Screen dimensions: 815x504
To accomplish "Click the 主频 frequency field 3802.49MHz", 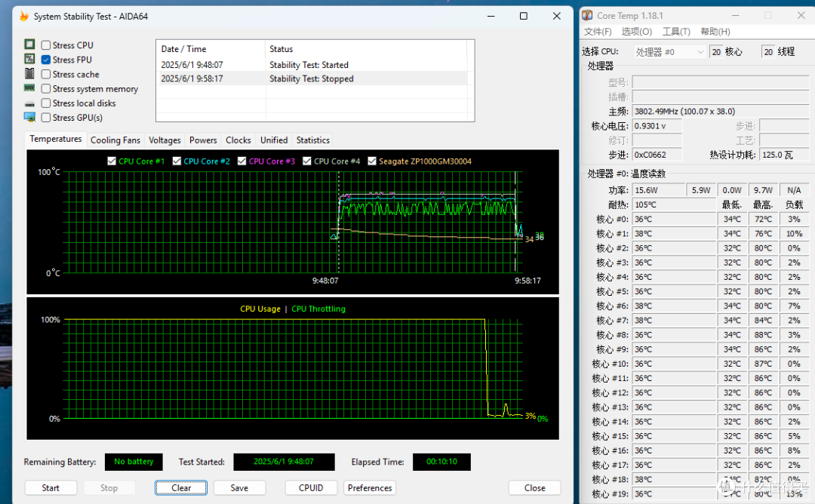I will pos(721,112).
